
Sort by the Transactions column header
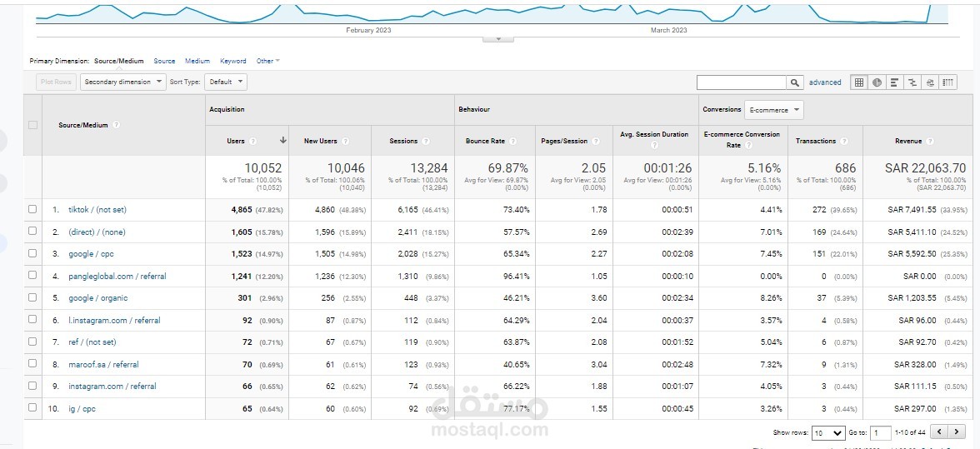816,141
